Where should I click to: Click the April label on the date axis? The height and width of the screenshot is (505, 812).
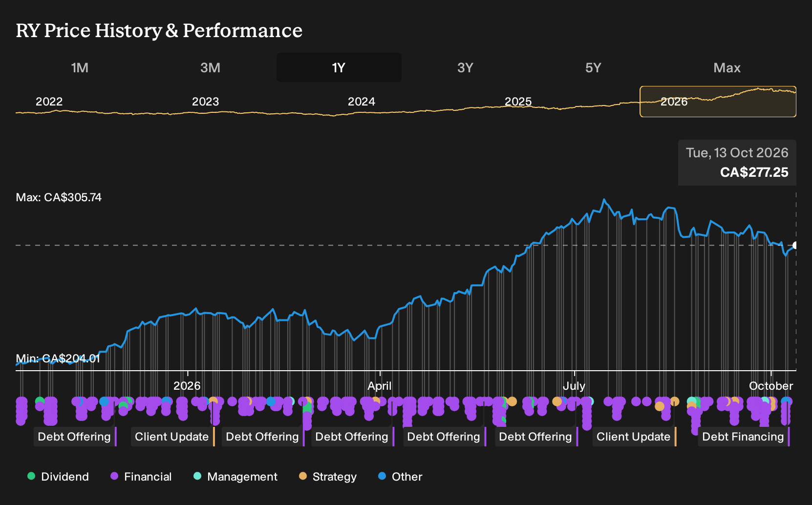[380, 386]
